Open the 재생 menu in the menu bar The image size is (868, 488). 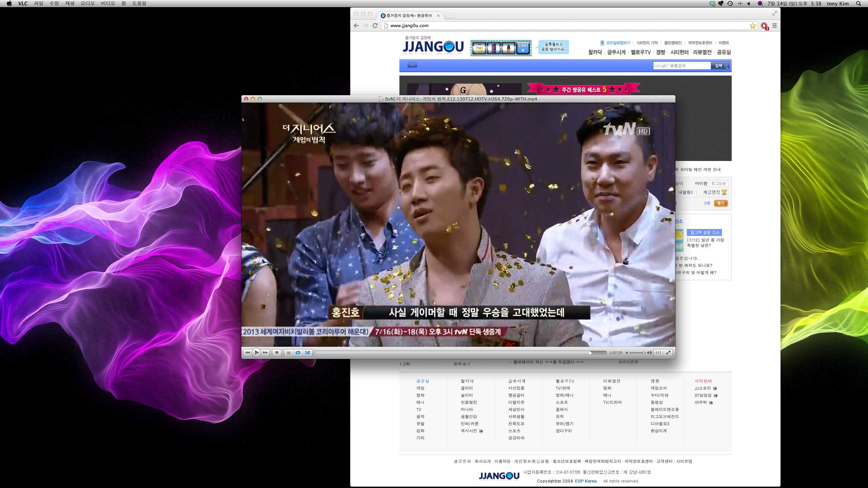pos(70,3)
